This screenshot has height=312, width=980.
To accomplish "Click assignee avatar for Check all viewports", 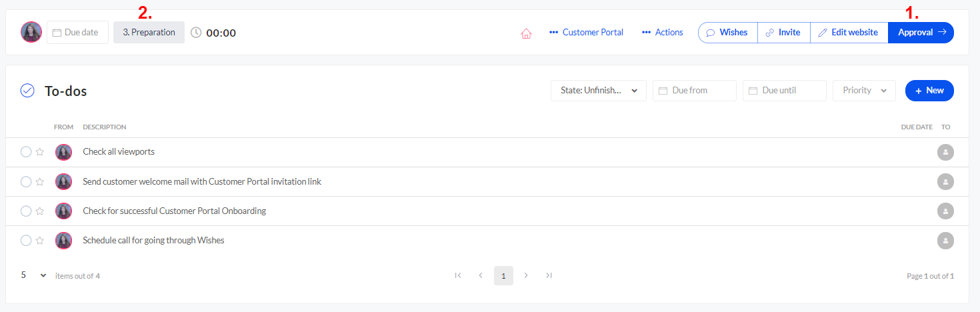I will click(945, 152).
